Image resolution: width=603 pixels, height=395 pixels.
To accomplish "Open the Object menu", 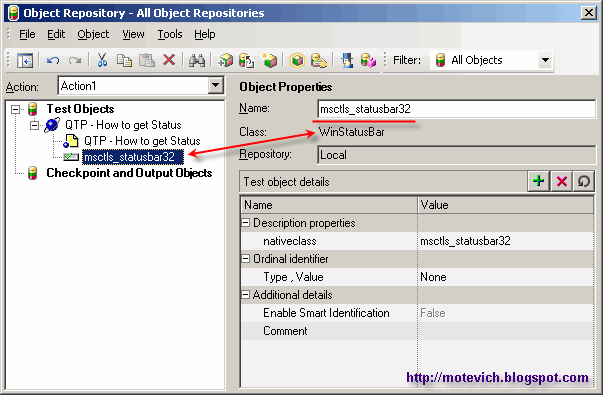I will tap(93, 34).
